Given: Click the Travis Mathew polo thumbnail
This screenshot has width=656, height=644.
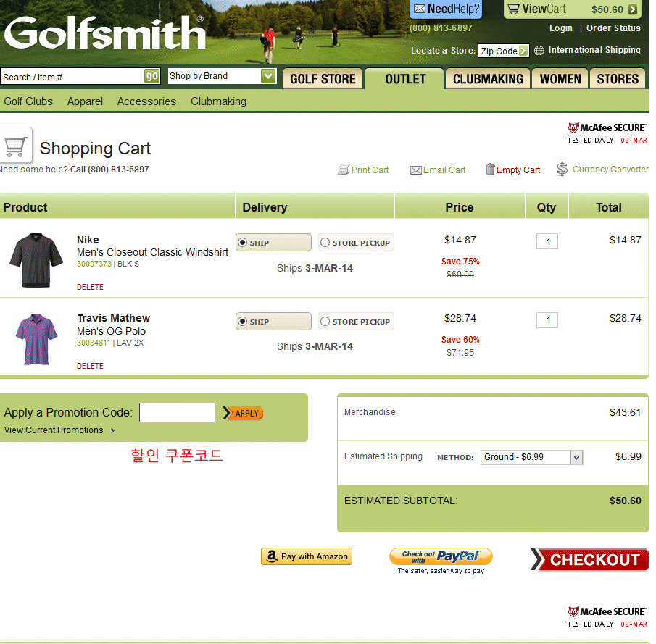Looking at the screenshot, I should pyautogui.click(x=36, y=339).
